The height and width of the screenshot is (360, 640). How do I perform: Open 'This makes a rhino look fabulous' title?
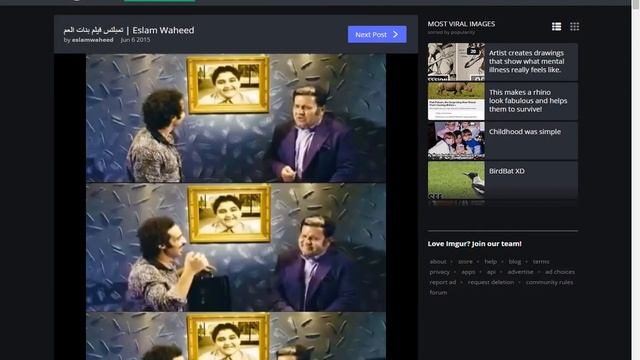pos(528,101)
